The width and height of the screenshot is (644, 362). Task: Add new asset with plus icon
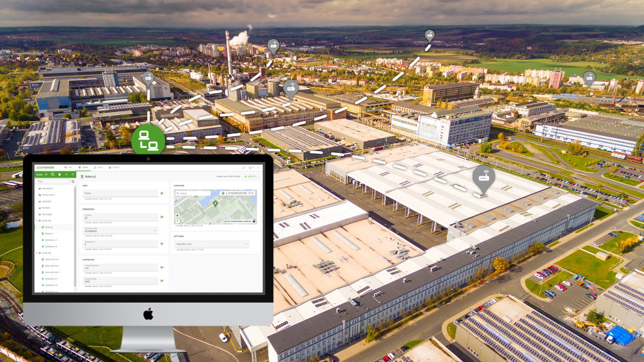click(x=65, y=174)
